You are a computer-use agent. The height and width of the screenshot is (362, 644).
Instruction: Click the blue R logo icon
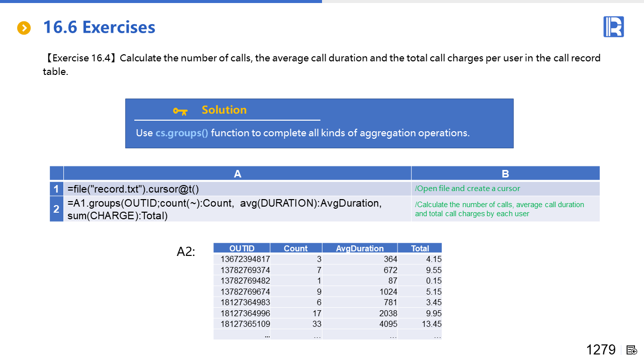[x=613, y=27]
